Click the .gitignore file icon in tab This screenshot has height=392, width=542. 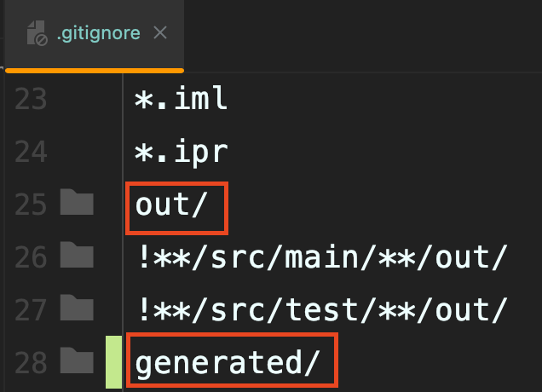coord(36,34)
